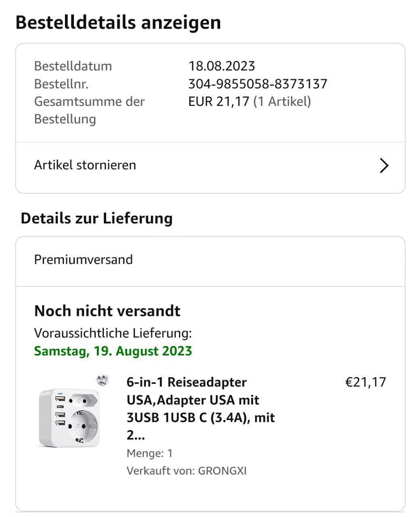This screenshot has width=420, height=517.
Task: Click the Premiumversand shipping row
Action: (83, 259)
